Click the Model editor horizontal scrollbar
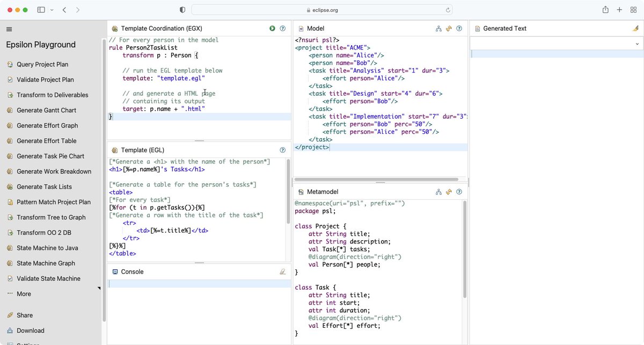Image resolution: width=644 pixels, height=345 pixels. (377, 179)
